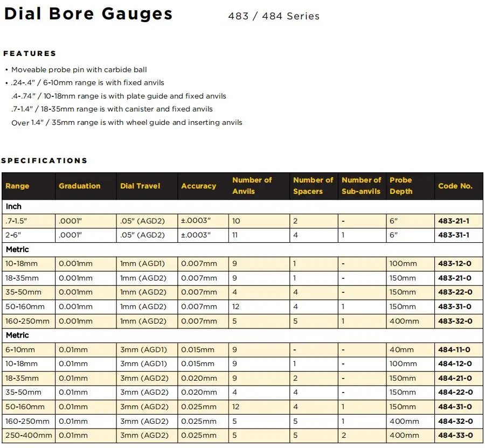This screenshot has width=485, height=448.
Task: Click the feature line mentioning wheel guide
Action: tap(127, 123)
